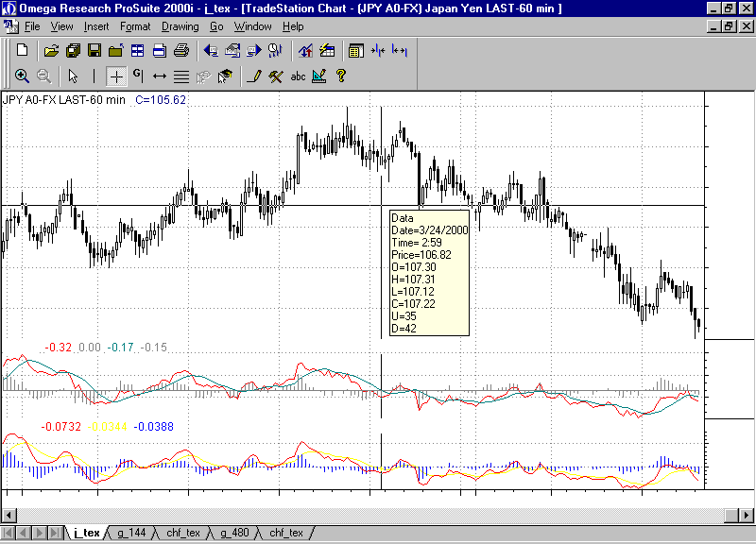Select the j_tex workspace tab
The height and width of the screenshot is (544, 756).
[x=87, y=533]
